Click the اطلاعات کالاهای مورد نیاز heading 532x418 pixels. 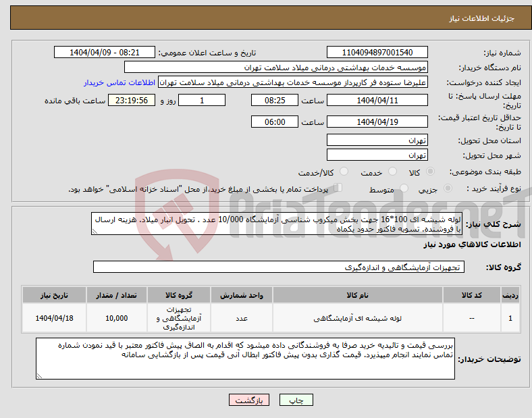(472, 244)
